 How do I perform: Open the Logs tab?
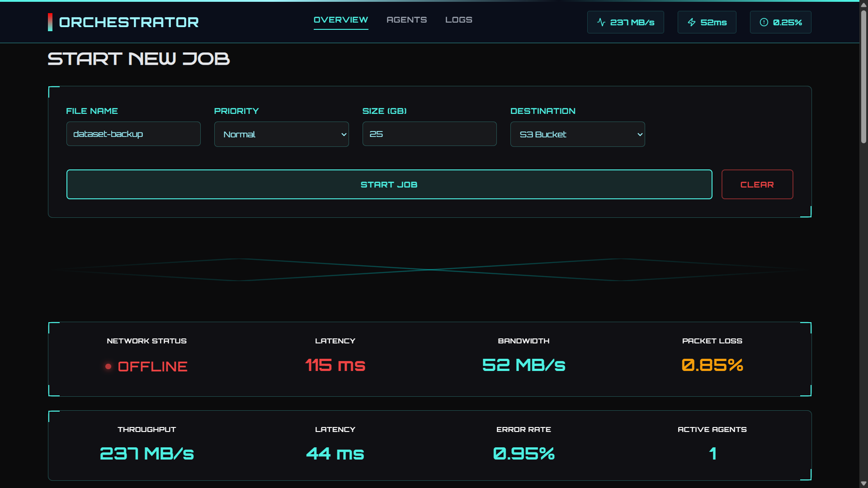(458, 20)
